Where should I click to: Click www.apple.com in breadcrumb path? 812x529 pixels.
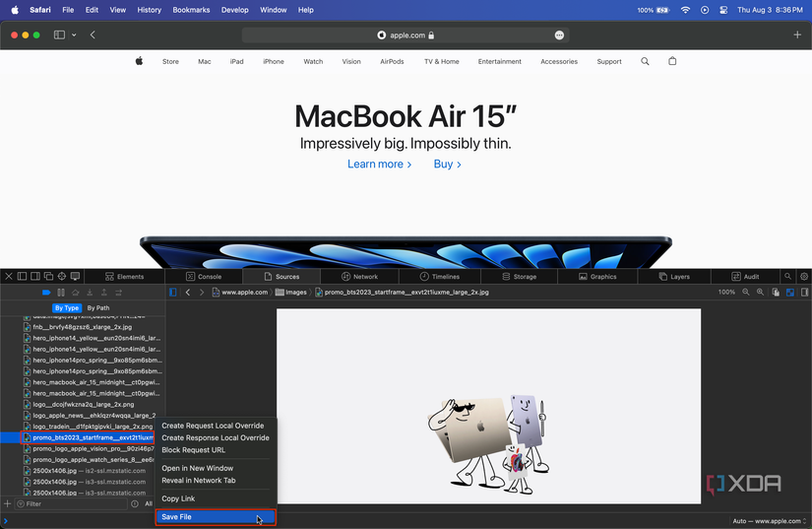click(x=240, y=293)
